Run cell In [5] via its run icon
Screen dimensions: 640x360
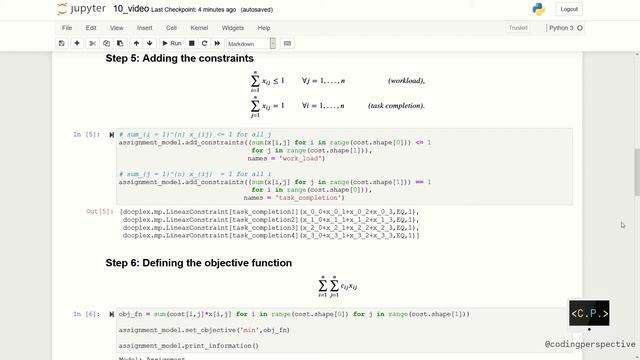(x=111, y=135)
